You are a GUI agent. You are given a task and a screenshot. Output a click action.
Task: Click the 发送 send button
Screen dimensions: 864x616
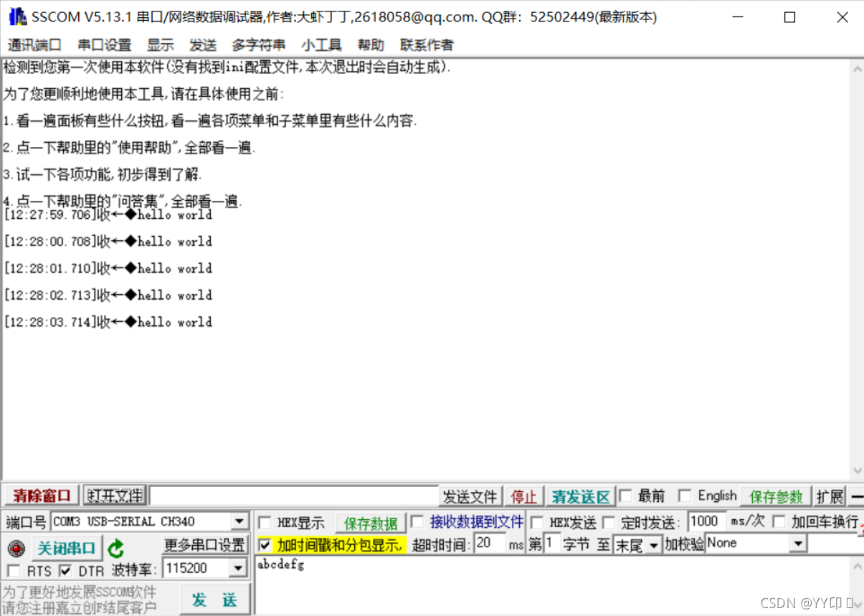coord(214,600)
